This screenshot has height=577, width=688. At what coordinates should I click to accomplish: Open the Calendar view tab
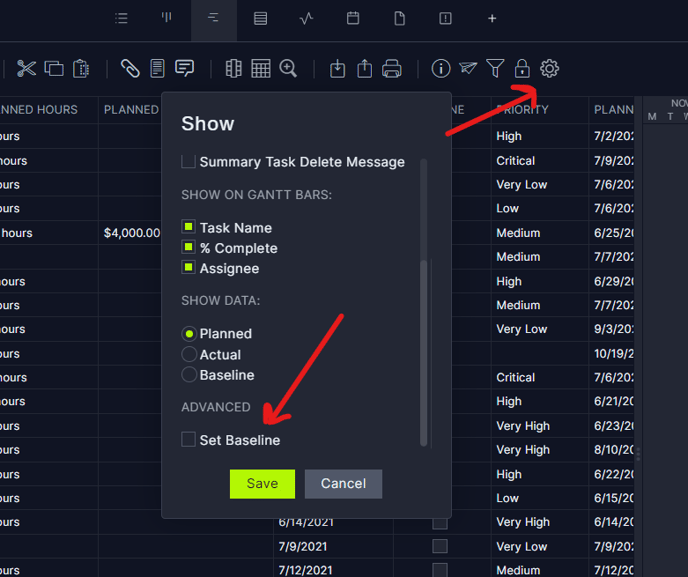(x=353, y=18)
